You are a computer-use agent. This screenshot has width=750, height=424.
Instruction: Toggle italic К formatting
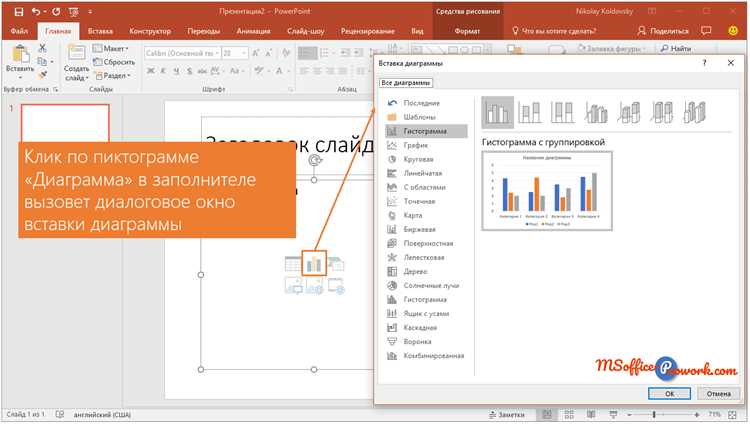[163, 71]
